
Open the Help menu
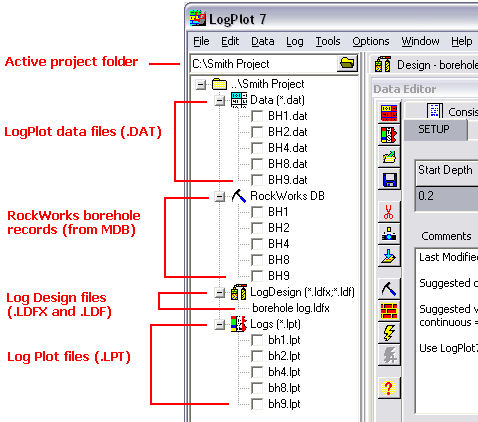pos(461,41)
